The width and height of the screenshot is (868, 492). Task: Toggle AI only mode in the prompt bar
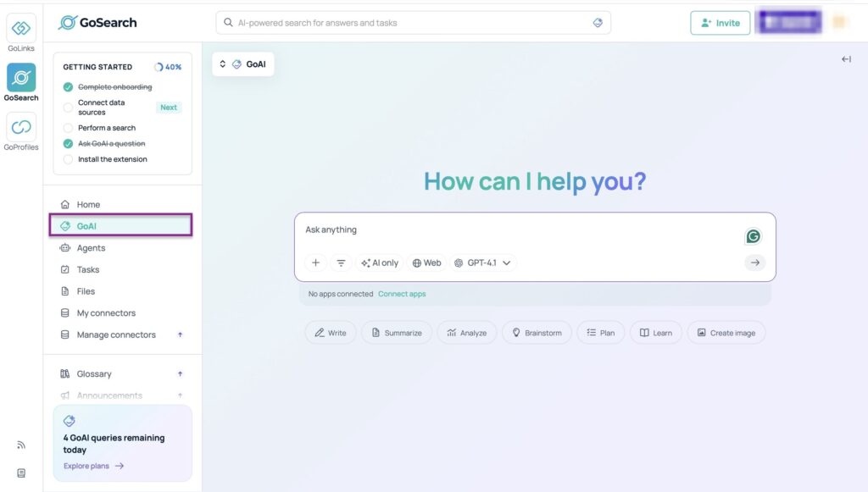pyautogui.click(x=380, y=263)
